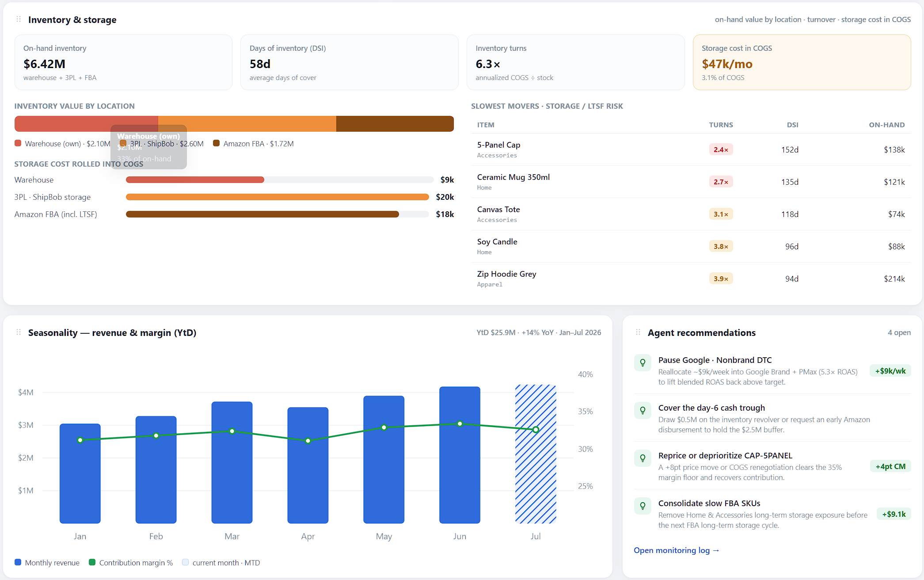Viewport: 924px width, 580px height.
Task: Click the 3.8× turns badge
Action: click(721, 246)
